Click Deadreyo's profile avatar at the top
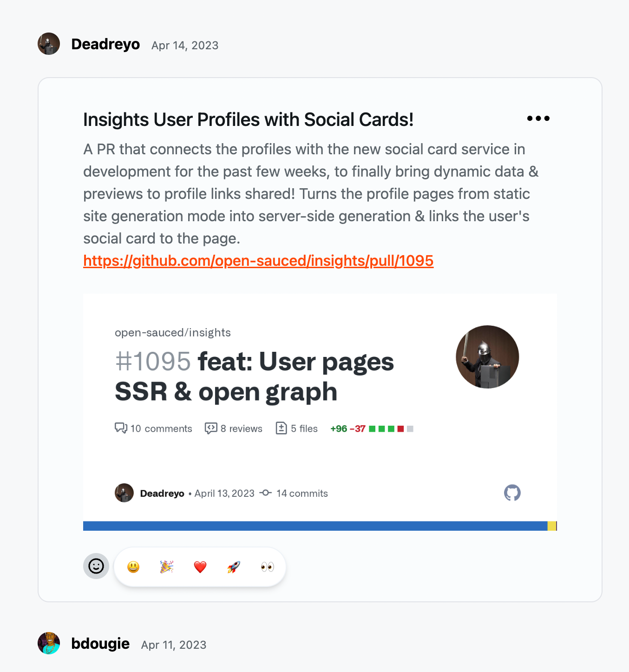The image size is (629, 672). (x=48, y=43)
